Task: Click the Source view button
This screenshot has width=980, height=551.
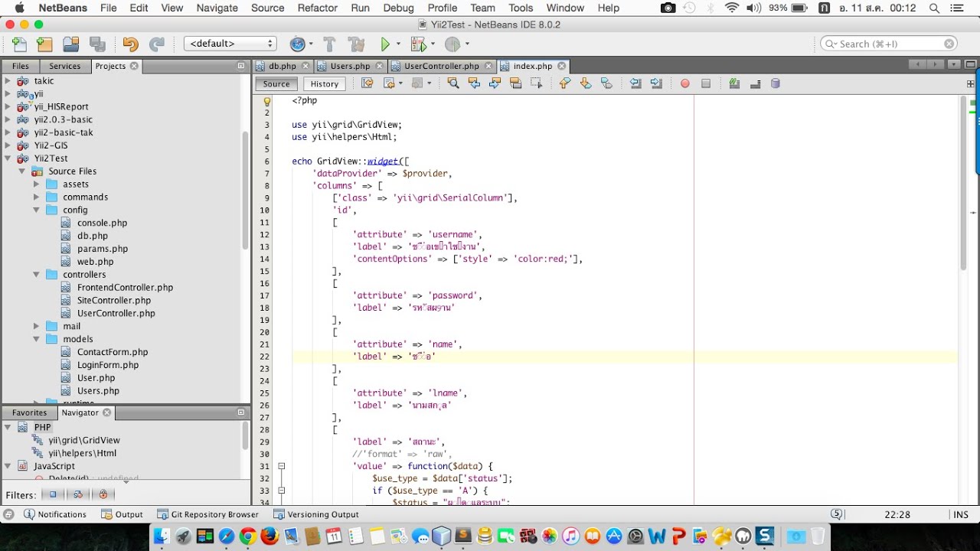Action: click(276, 84)
